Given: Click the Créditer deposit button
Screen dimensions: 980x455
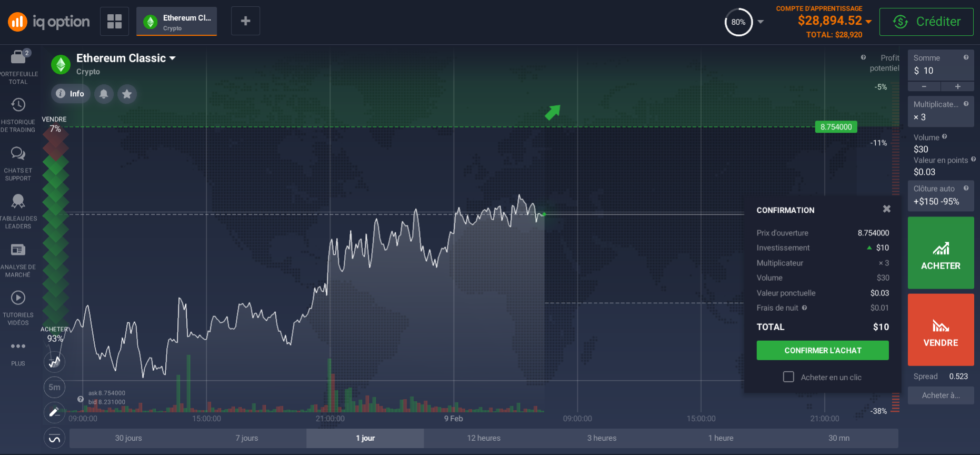Looking at the screenshot, I should pos(926,22).
